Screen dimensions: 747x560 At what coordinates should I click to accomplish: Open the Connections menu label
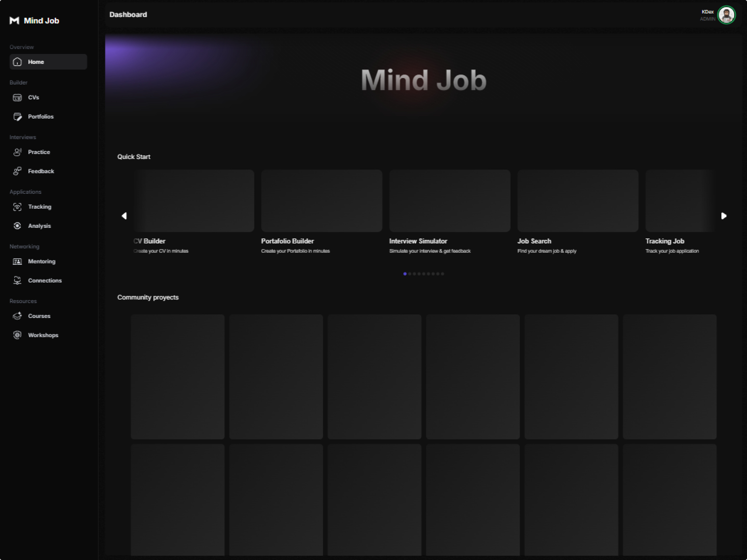pyautogui.click(x=45, y=281)
